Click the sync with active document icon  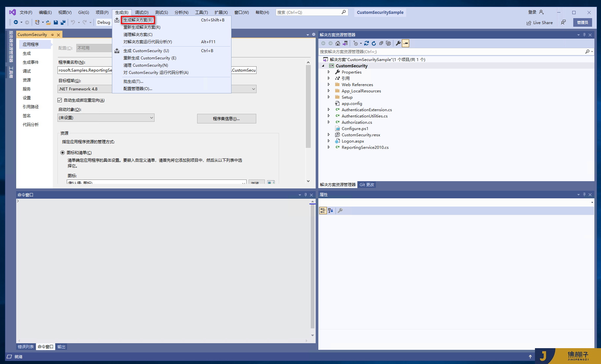pyautogui.click(x=367, y=43)
